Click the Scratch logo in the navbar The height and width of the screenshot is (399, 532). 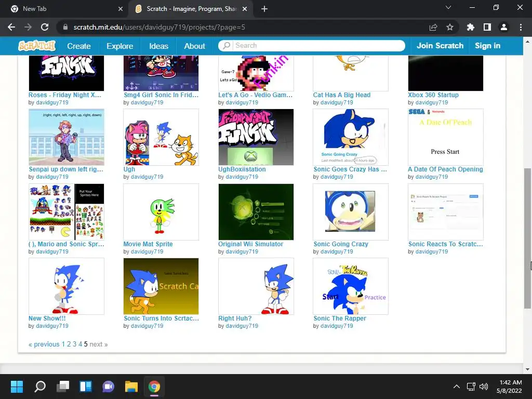(x=37, y=46)
